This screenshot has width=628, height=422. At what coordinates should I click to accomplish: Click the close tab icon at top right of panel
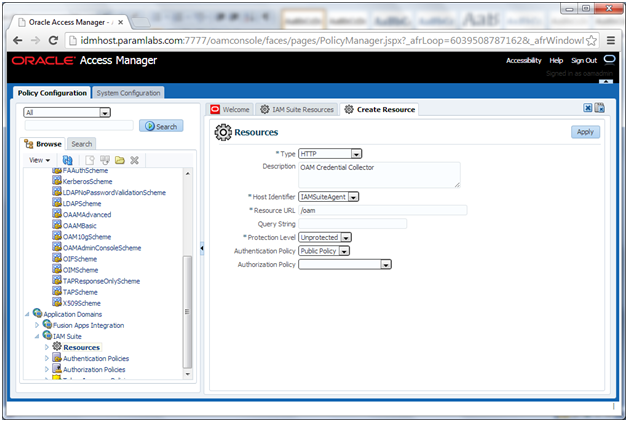tap(588, 108)
